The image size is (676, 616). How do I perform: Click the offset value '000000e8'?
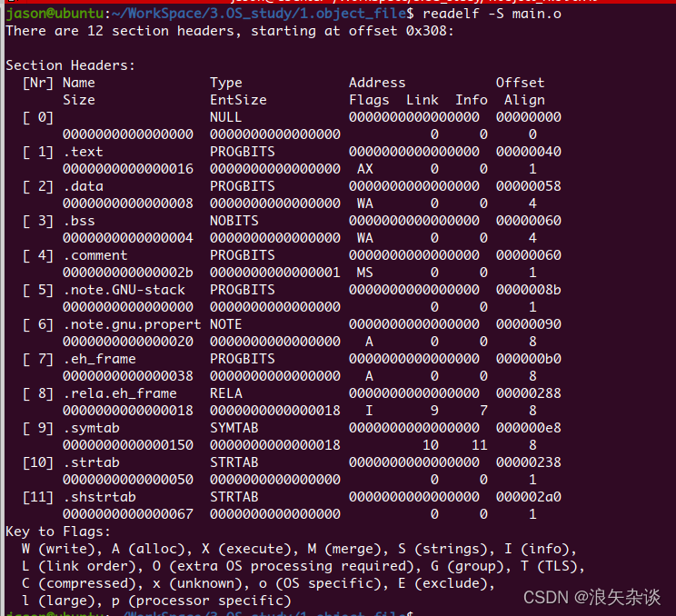[x=529, y=428]
